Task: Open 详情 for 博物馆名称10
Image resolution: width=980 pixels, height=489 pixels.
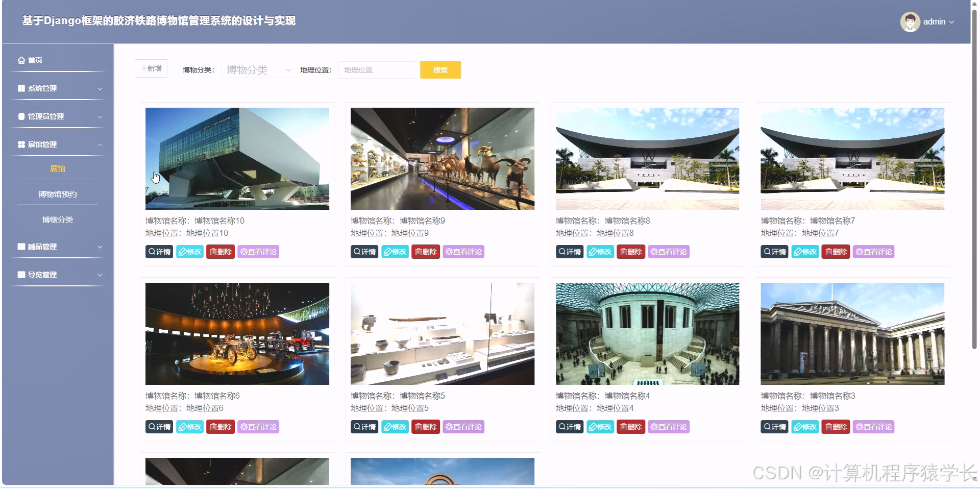Action: pos(159,252)
